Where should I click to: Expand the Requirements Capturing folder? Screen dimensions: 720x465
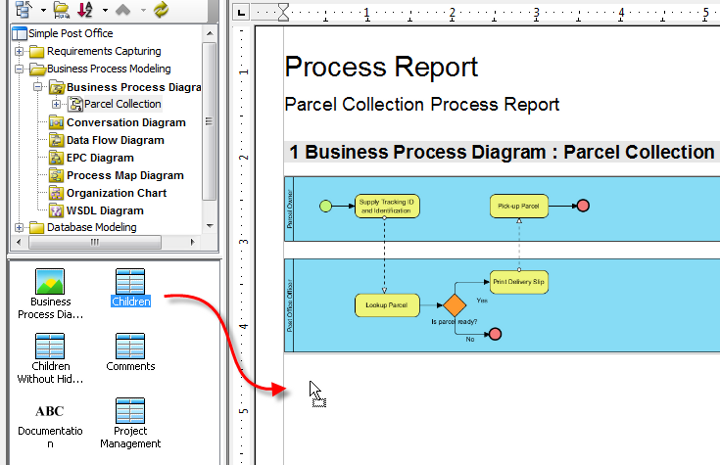pos(19,51)
